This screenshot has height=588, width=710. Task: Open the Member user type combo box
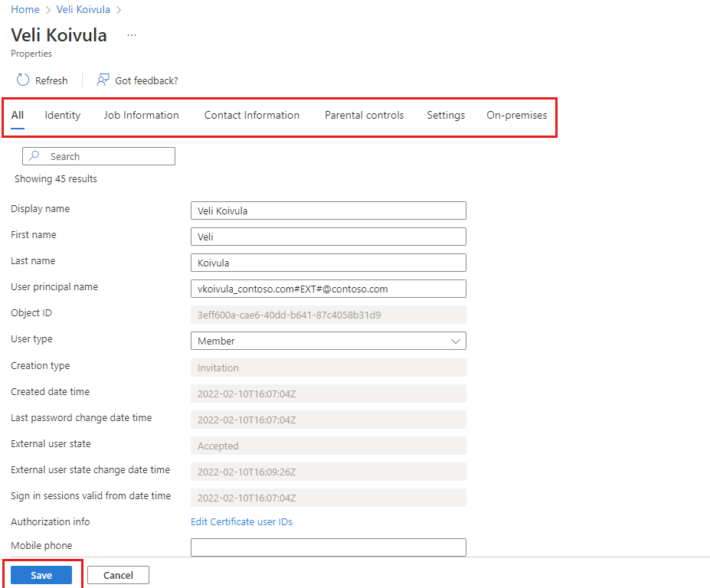[329, 341]
